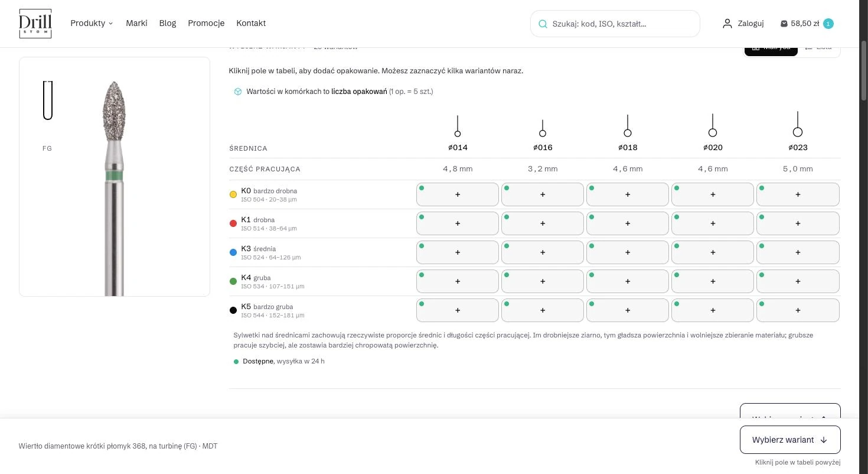Open the Drill Stom logo home link

tap(35, 24)
